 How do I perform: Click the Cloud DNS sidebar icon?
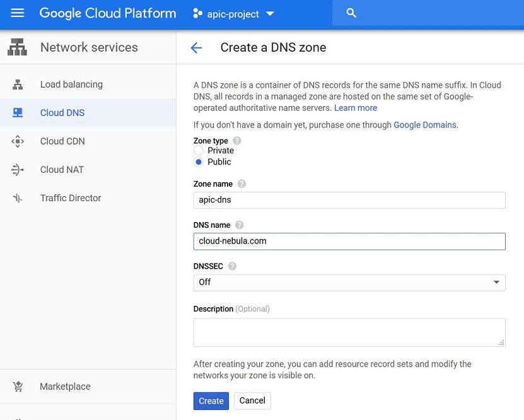click(x=18, y=113)
